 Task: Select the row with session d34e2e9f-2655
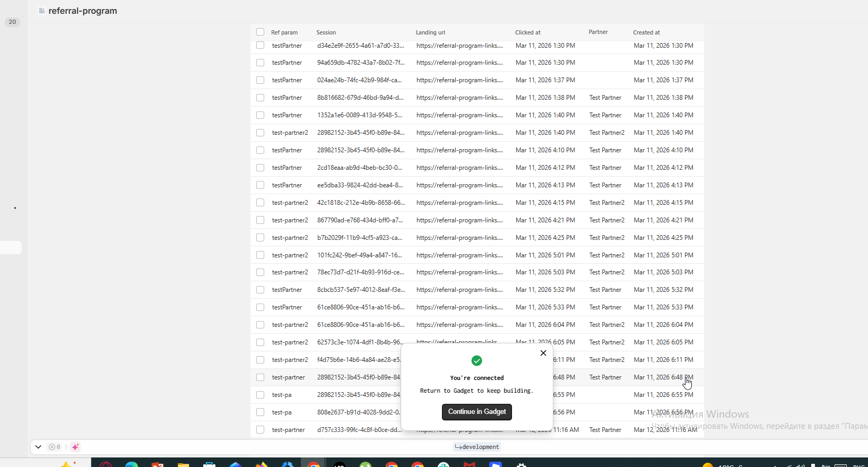coord(260,45)
